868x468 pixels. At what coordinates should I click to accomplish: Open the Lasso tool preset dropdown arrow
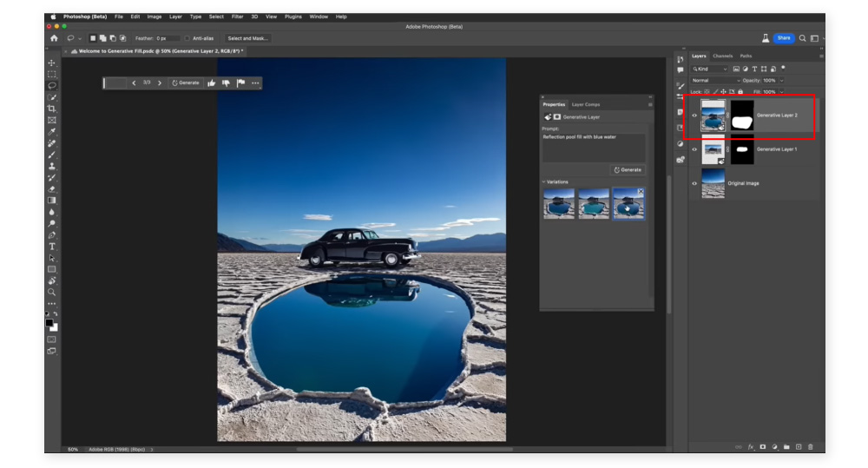[80, 38]
